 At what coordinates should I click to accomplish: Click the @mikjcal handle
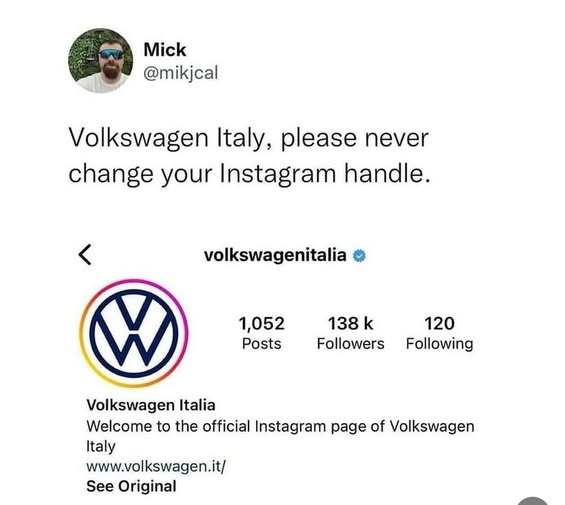tap(181, 73)
